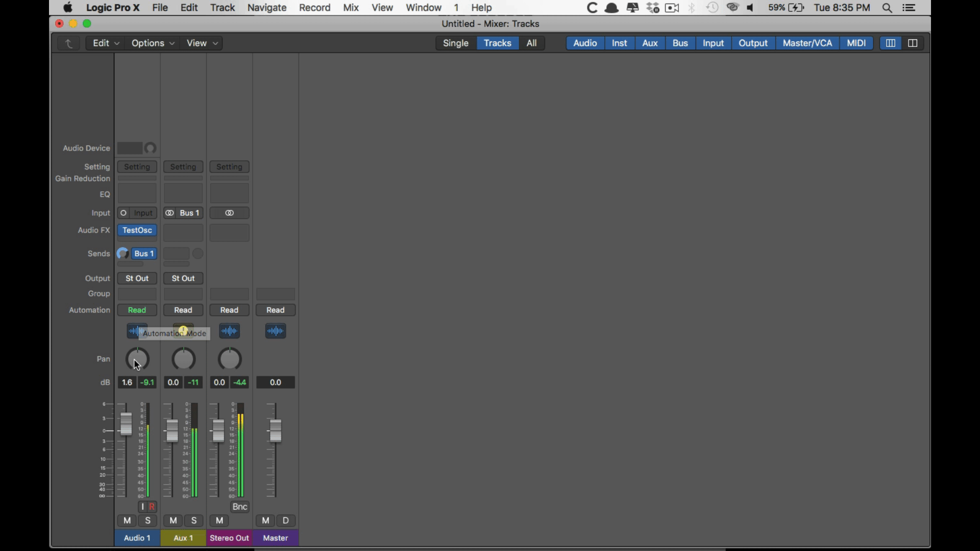
Task: Open the Apple menu
Action: tap(68, 8)
